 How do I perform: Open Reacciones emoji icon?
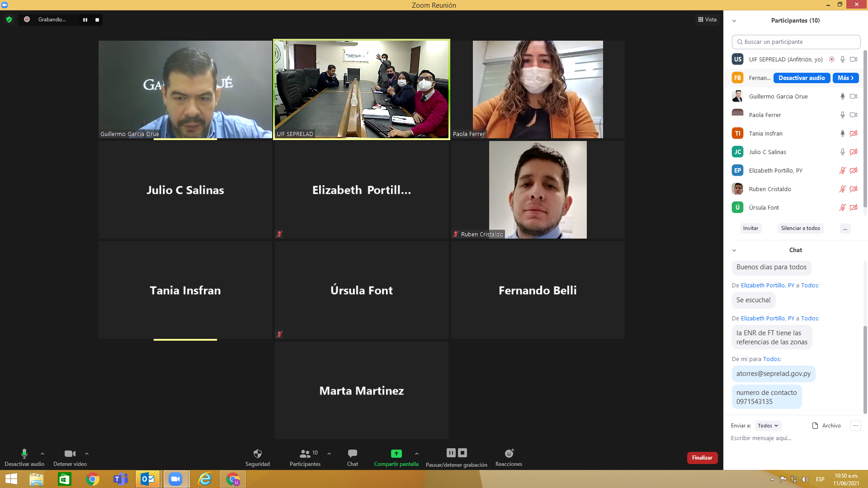coord(509,453)
